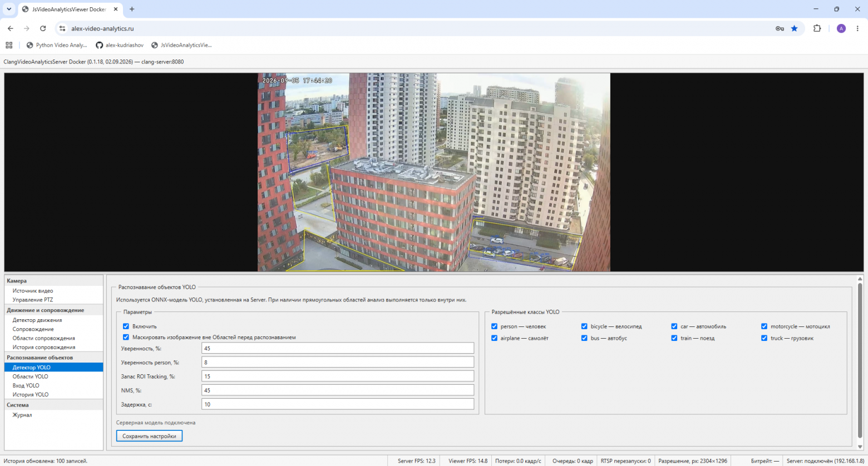Open the tab search dropdown arrow
The width and height of the screenshot is (868, 466).
click(x=9, y=9)
